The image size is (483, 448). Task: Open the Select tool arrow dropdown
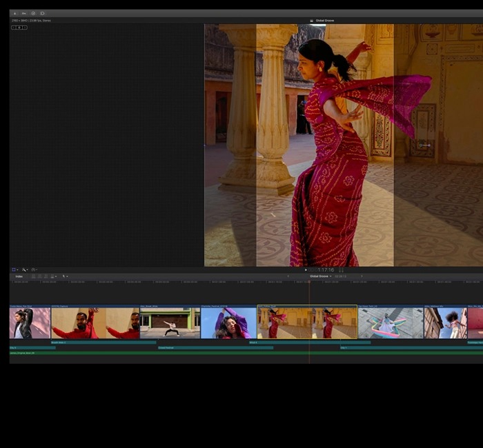(x=65, y=276)
